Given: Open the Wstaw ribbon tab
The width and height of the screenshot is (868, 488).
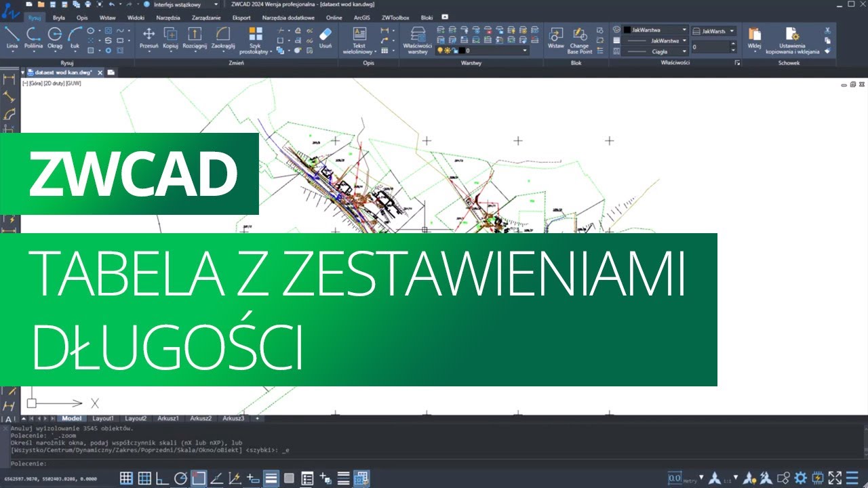Looking at the screenshot, I should 107,18.
